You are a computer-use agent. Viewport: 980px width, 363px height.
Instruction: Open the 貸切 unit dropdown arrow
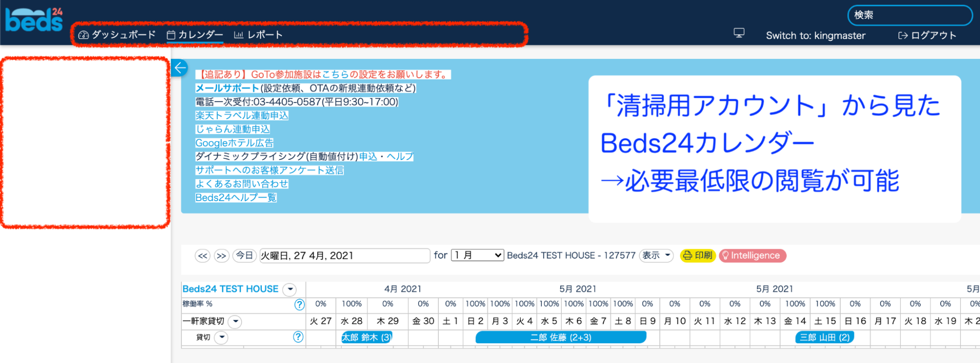(222, 337)
